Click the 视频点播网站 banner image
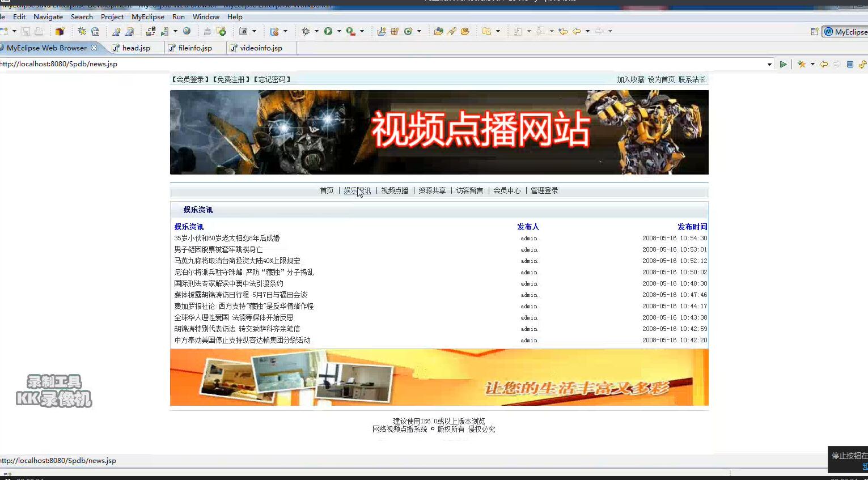The image size is (868, 480). click(x=439, y=132)
